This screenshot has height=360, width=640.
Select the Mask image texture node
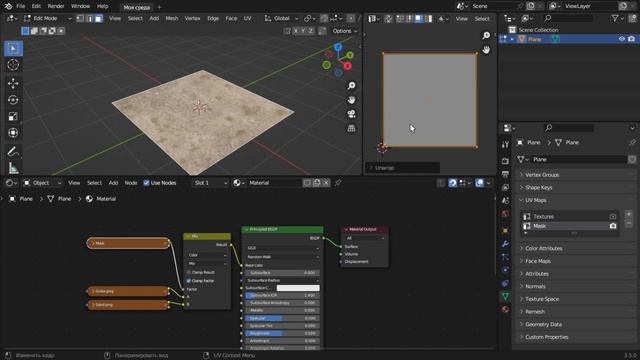click(x=128, y=243)
